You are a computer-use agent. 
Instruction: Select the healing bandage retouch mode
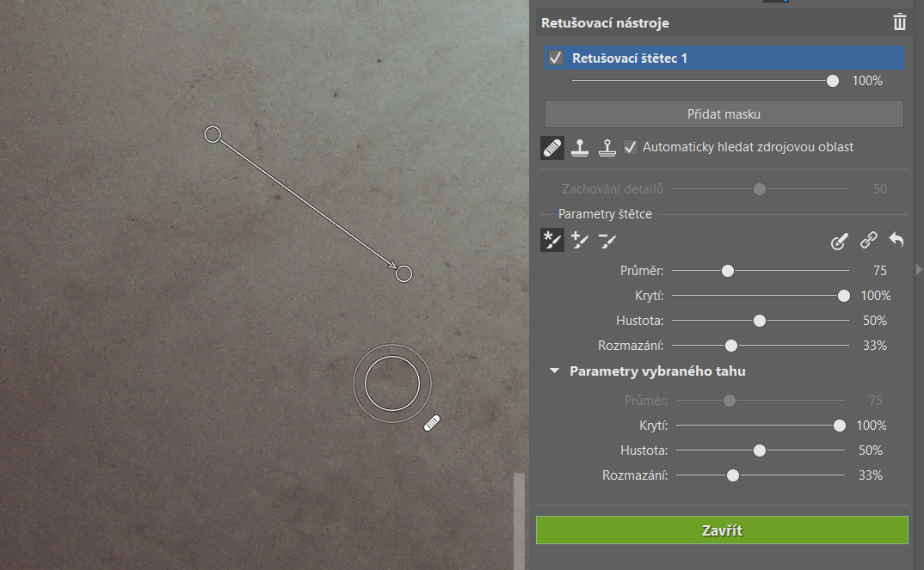click(x=552, y=148)
